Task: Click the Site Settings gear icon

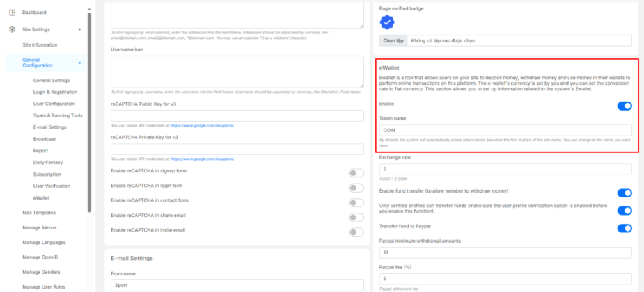Action: (x=13, y=29)
